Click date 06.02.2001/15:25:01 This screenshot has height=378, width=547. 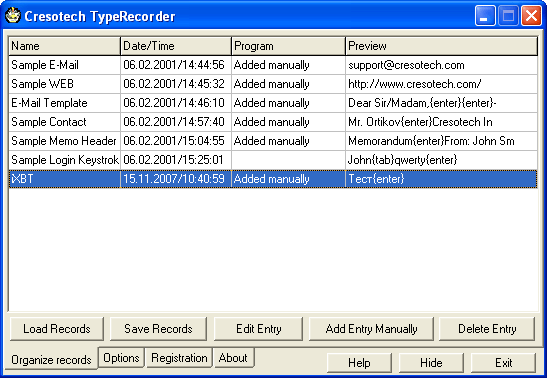click(173, 160)
